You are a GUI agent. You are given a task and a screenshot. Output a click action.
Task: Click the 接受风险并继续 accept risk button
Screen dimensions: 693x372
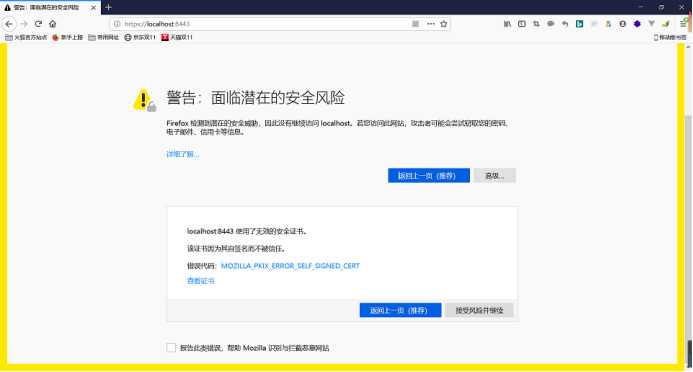(480, 310)
